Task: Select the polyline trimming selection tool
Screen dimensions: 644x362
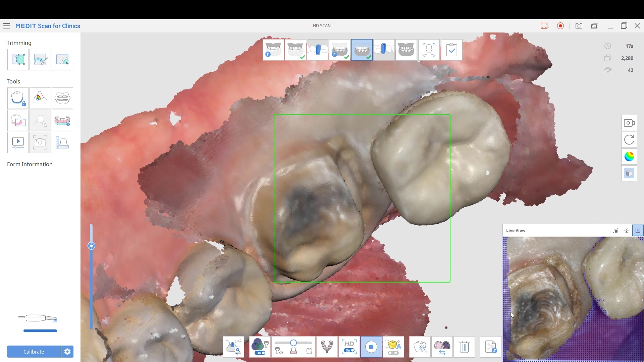Action: 18,60
